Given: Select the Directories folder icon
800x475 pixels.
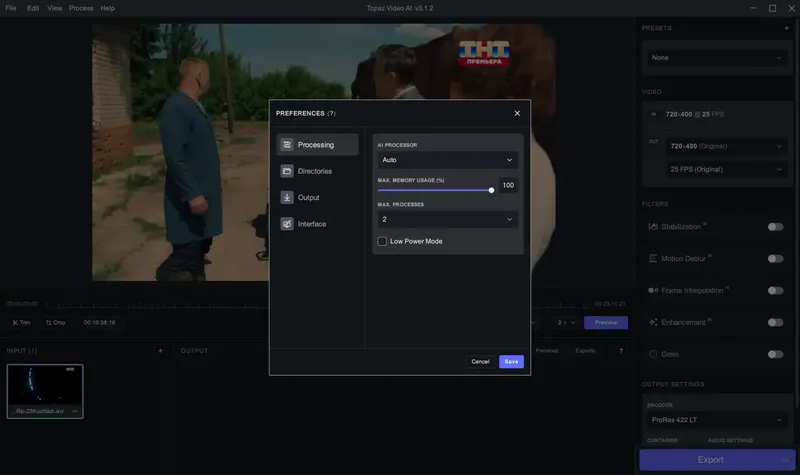Looking at the screenshot, I should click(287, 171).
